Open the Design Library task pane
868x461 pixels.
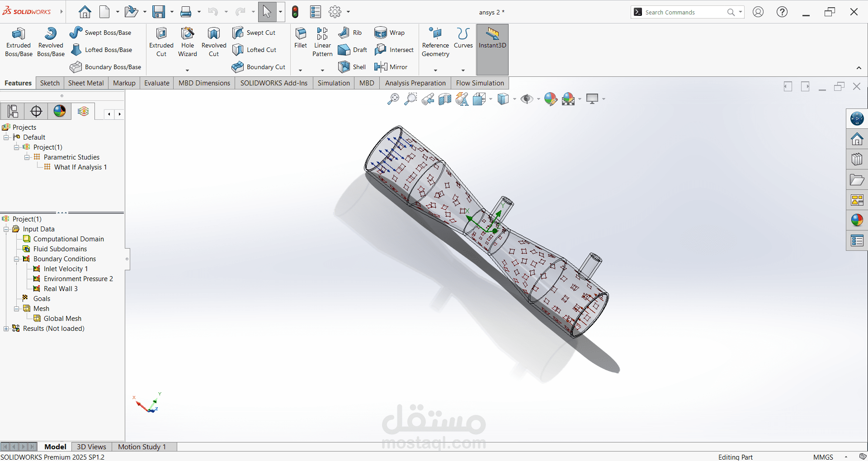(x=857, y=160)
